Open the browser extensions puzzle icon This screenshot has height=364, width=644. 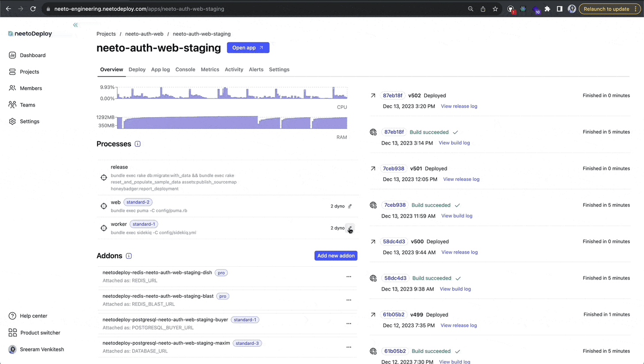click(548, 9)
